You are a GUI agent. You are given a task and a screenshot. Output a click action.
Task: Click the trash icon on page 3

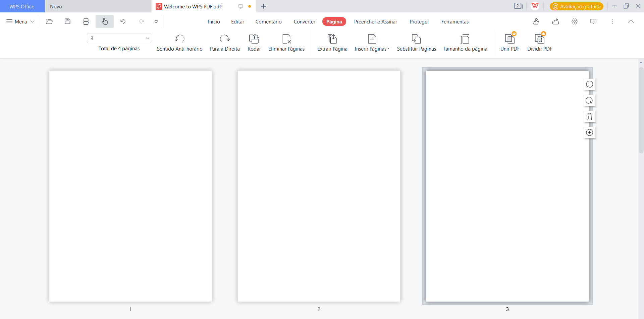pos(589,117)
